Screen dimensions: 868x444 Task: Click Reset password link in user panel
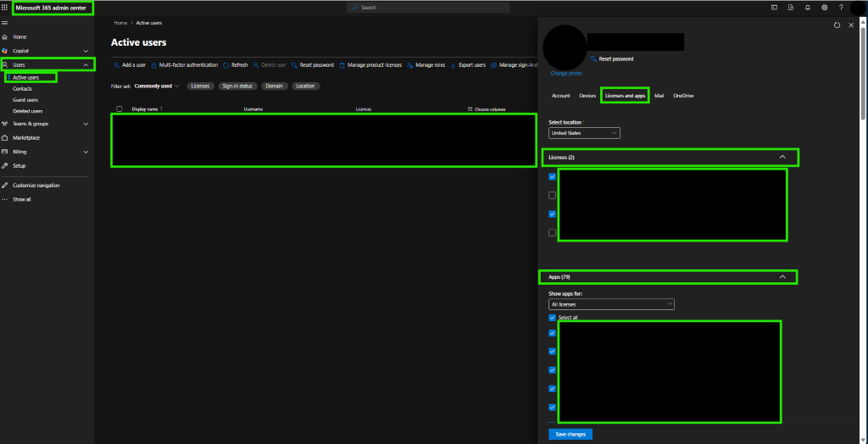[x=612, y=58]
